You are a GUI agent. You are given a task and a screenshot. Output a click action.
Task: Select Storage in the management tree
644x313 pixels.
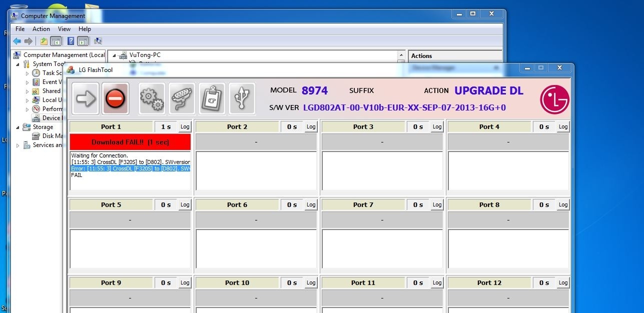pos(43,127)
